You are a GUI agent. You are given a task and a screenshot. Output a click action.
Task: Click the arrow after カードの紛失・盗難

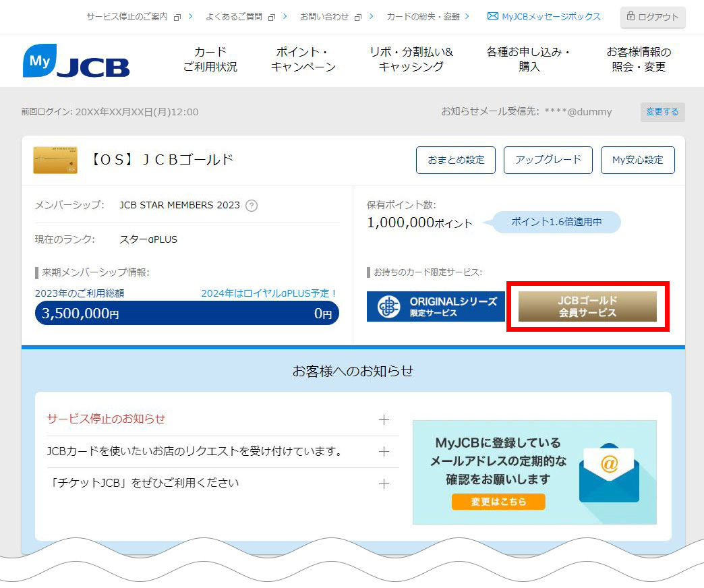[467, 16]
